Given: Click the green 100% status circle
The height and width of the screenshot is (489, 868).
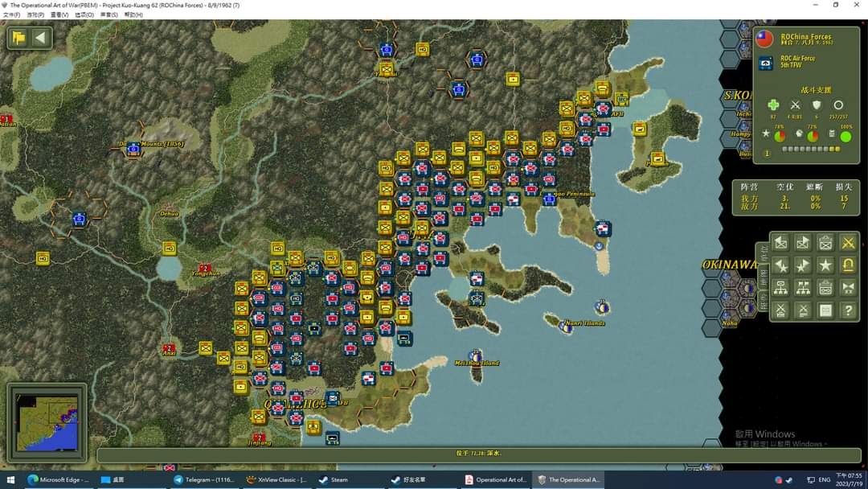Looking at the screenshot, I should pyautogui.click(x=845, y=136).
